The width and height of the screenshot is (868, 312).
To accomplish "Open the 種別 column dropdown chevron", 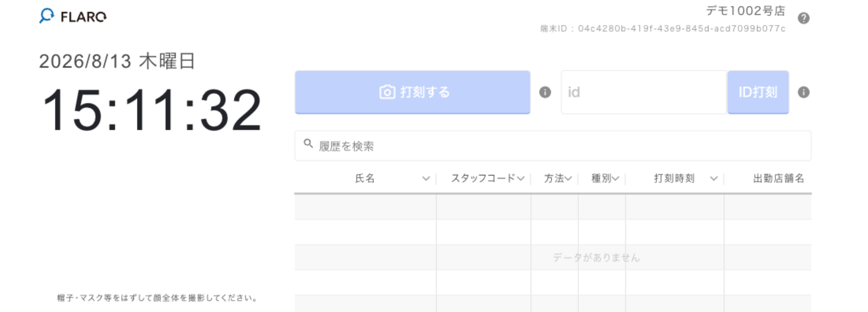I will 615,178.
